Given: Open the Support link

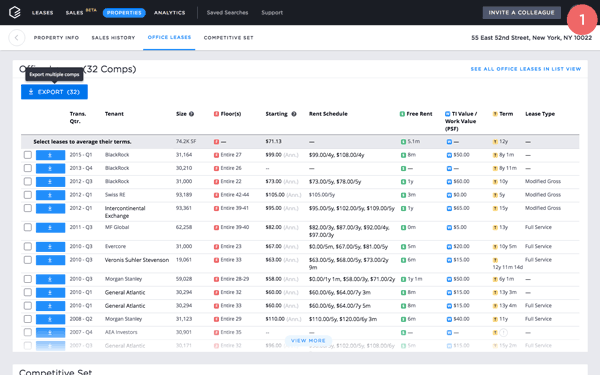Looking at the screenshot, I should click(x=272, y=13).
